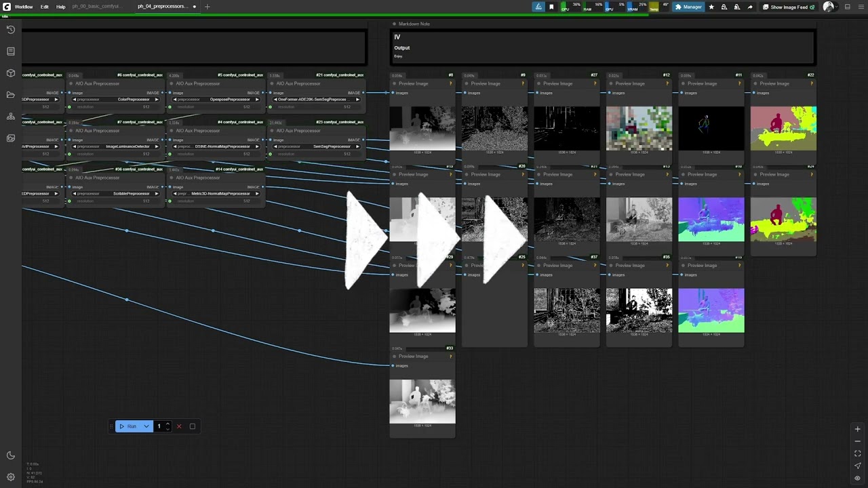Open the ComfyUI logo menu

(x=7, y=7)
